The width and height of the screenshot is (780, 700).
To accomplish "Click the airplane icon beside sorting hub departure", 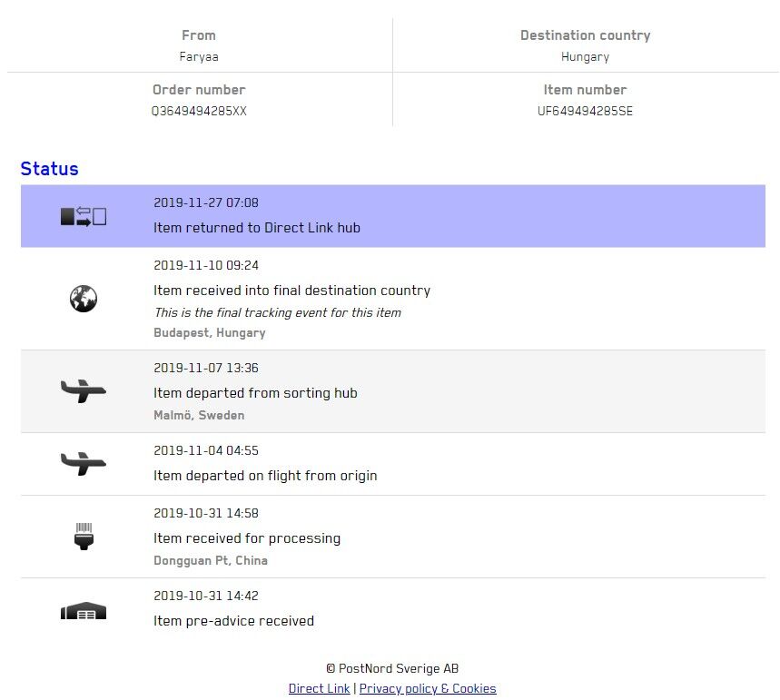I will click(x=84, y=391).
